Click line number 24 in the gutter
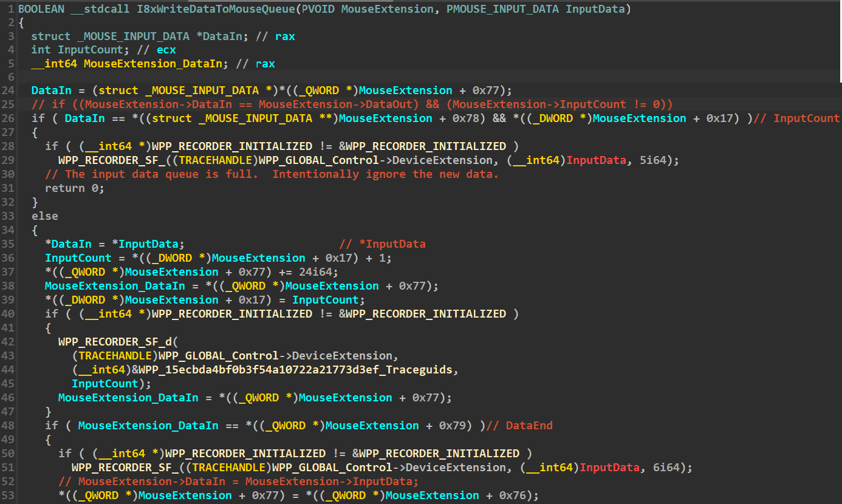 (10, 90)
